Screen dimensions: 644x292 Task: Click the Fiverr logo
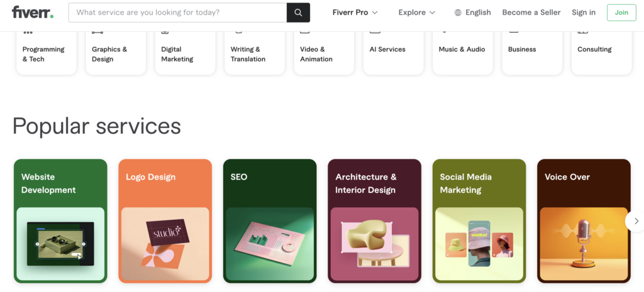[x=33, y=13]
